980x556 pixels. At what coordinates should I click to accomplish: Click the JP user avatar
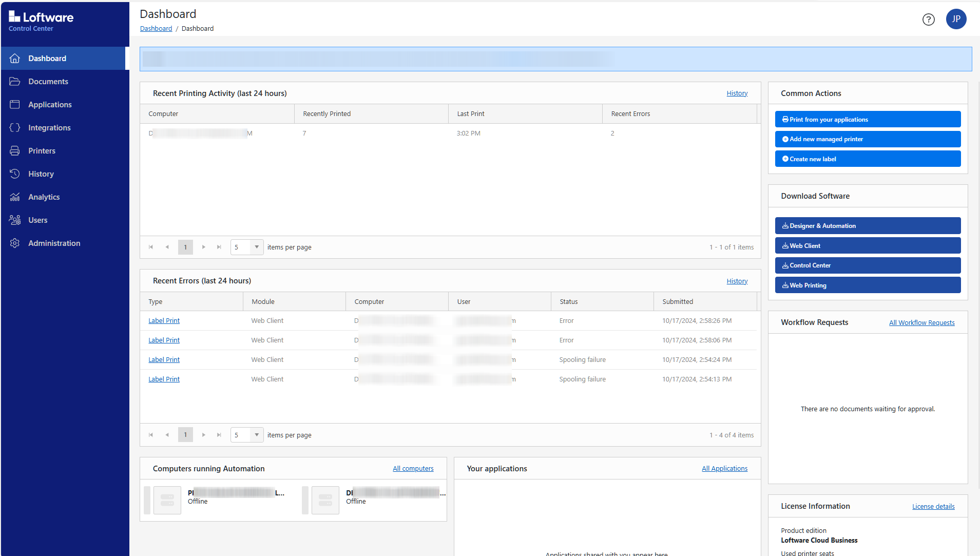(956, 19)
